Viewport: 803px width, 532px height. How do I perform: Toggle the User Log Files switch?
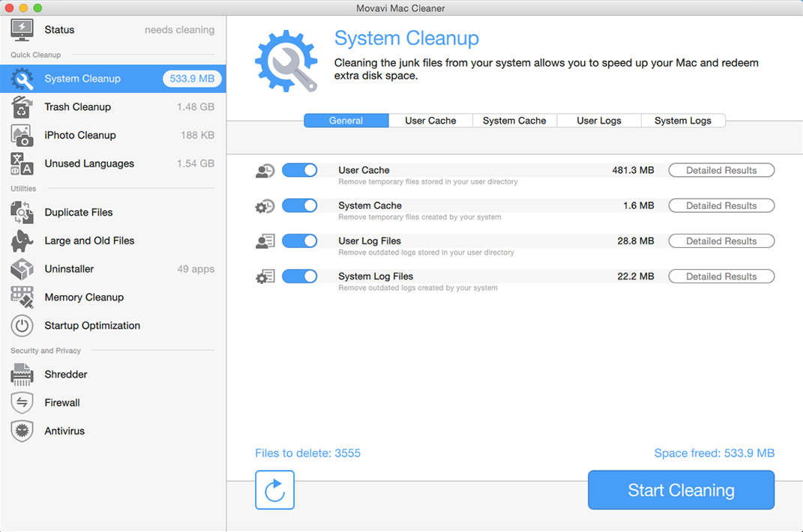pos(300,241)
